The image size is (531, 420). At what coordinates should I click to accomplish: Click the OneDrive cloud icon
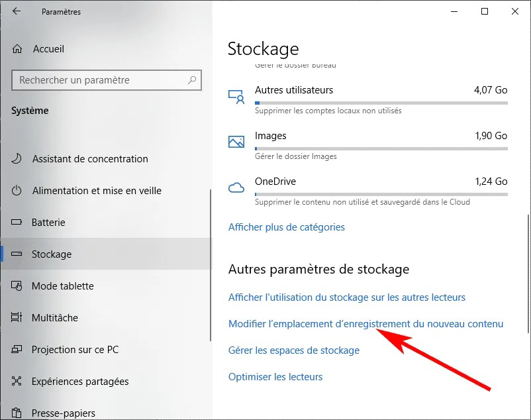click(236, 187)
